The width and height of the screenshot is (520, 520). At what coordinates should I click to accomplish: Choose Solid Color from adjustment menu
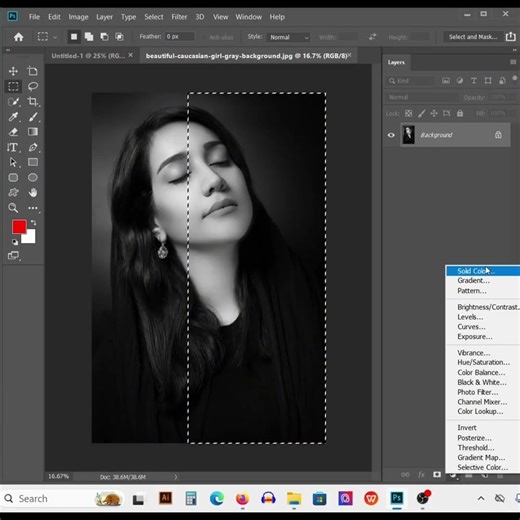(x=483, y=271)
